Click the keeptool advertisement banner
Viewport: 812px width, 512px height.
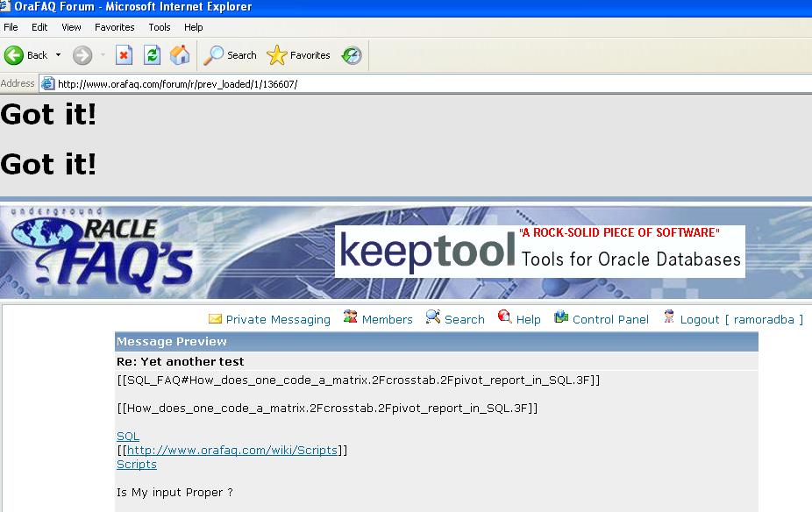tap(539, 252)
